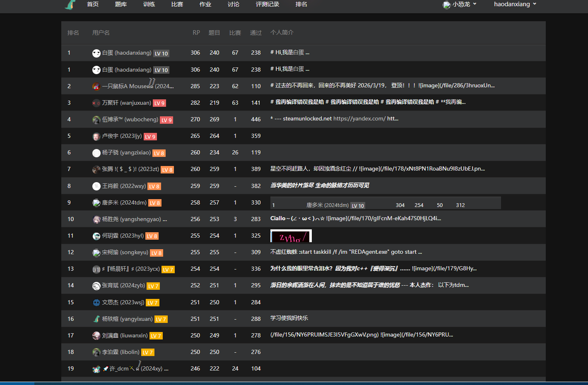Image resolution: width=588 pixels, height=385 pixels.
Task: Click avatar of 张育斌 (2024zyb)
Action: tap(96, 286)
